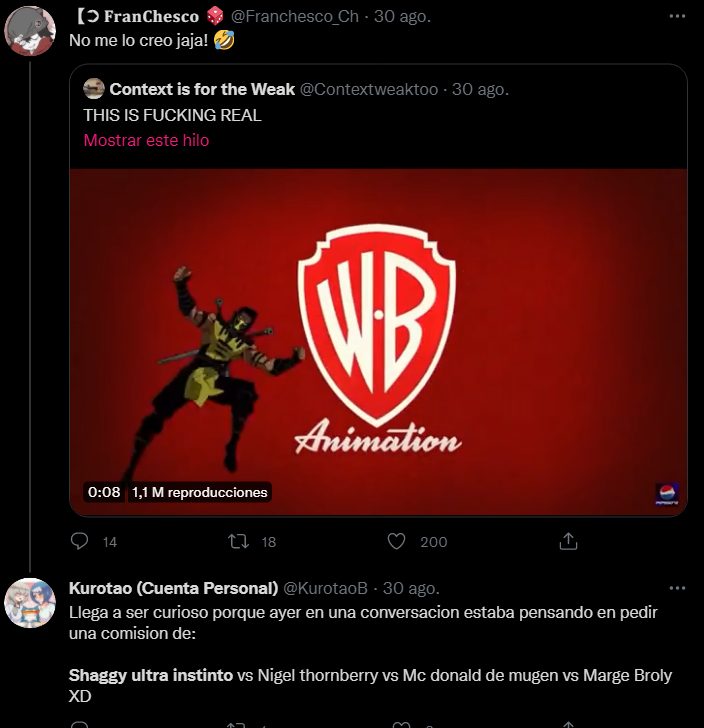The width and height of the screenshot is (704, 728).
Task: Click the 0:08 video duration badge
Action: coord(104,492)
